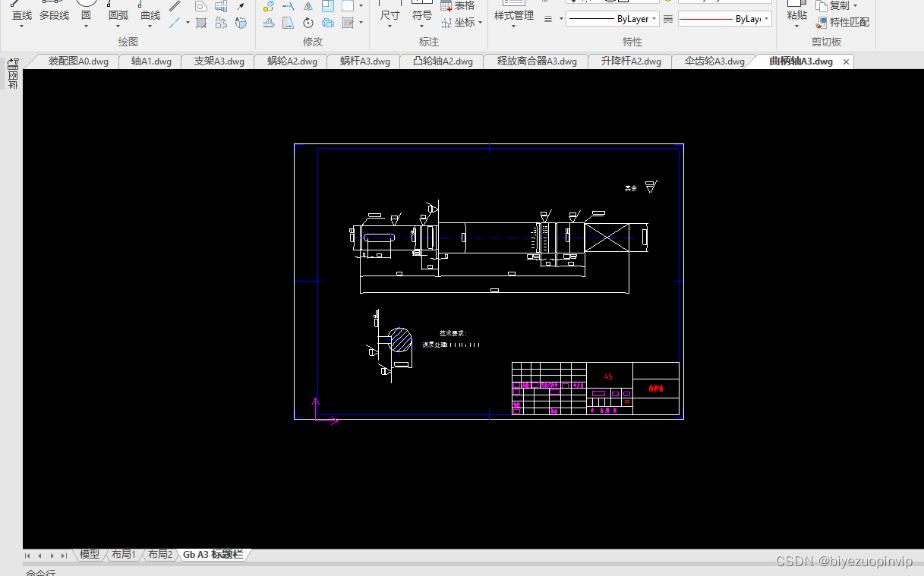Click the trim/extend icon in 修改 panel
The height and width of the screenshot is (576, 924).
click(x=289, y=6)
